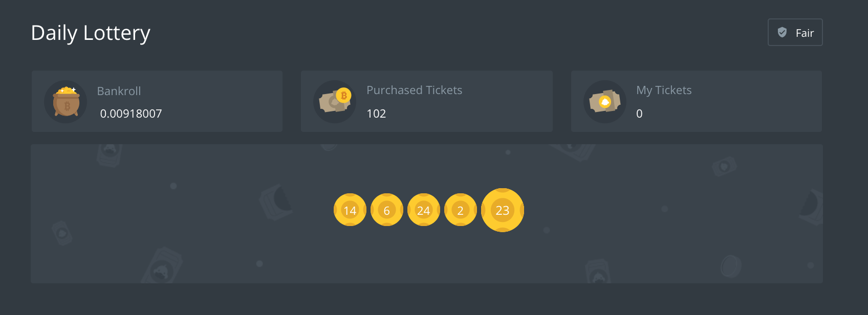Choose the lottery ball numbered 2
868x315 pixels.
pyautogui.click(x=461, y=210)
